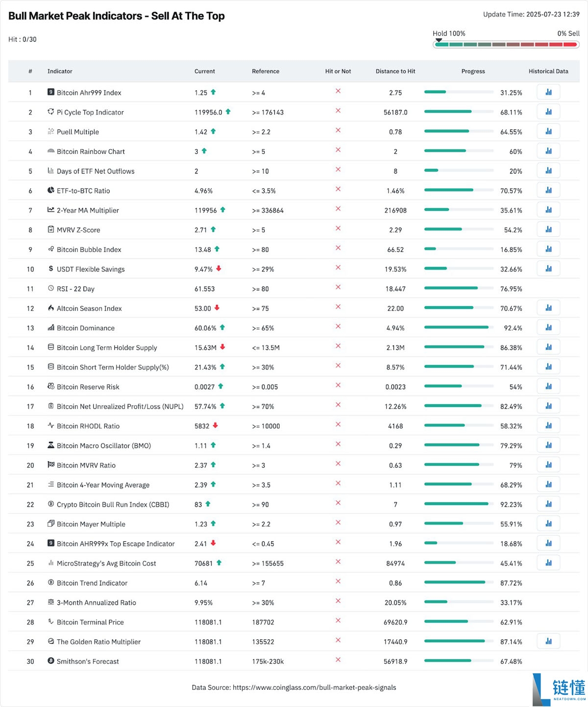Show MicroStrategy's Avg Bitcoin Cost chart
This screenshot has width=588, height=707.
548,562
